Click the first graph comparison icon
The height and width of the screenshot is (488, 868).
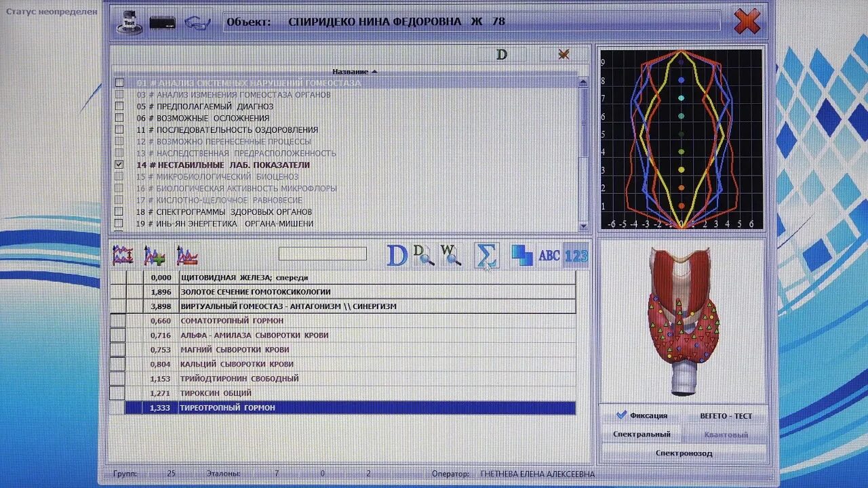pos(123,255)
